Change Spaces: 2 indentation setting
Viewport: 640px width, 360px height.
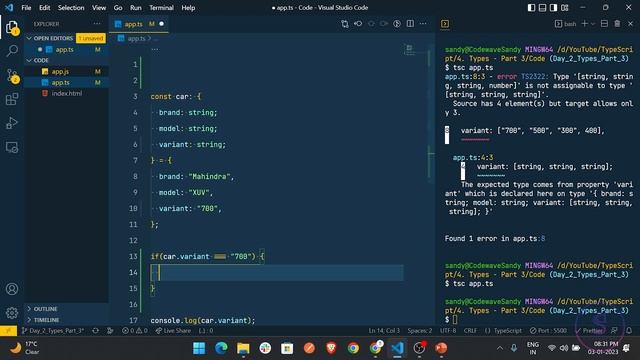click(x=420, y=331)
